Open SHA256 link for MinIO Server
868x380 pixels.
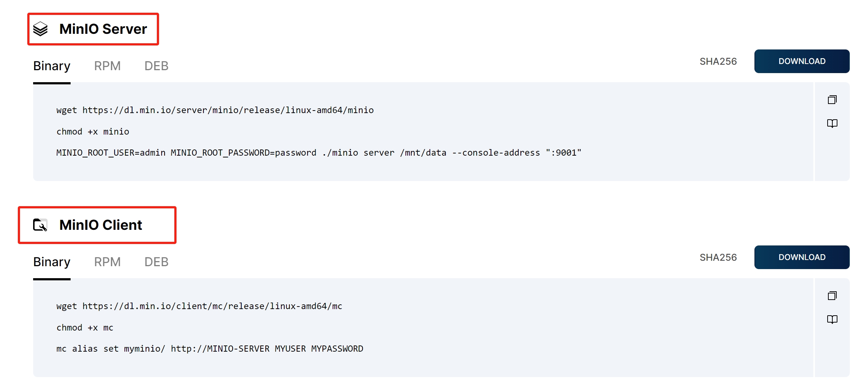(718, 61)
